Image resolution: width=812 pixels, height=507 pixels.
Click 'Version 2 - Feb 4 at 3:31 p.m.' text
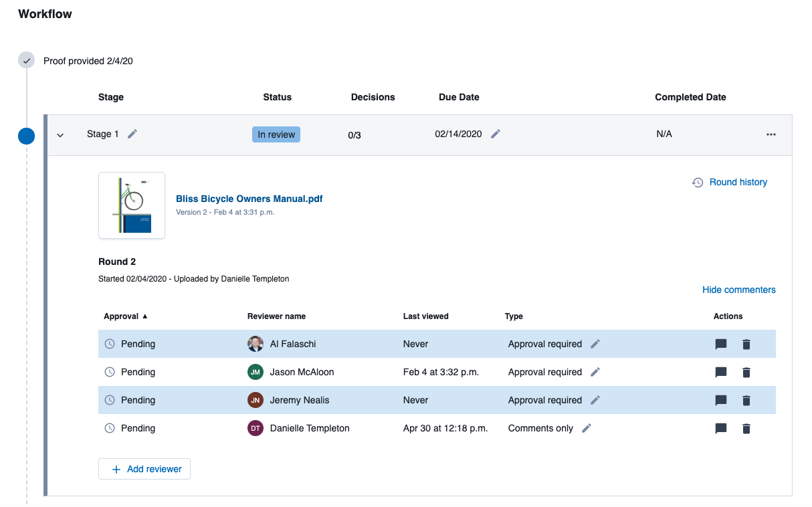225,212
